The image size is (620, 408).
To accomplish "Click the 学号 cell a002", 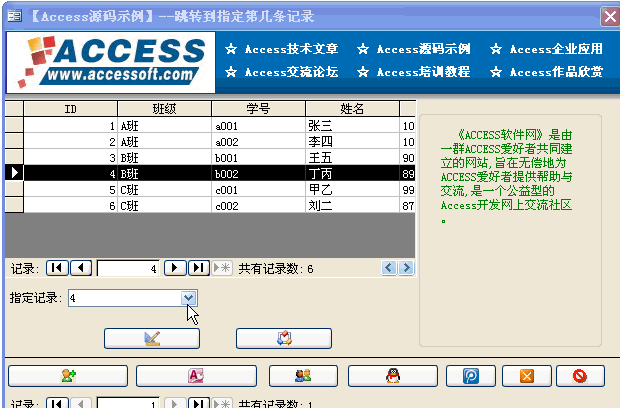I will tap(258, 141).
